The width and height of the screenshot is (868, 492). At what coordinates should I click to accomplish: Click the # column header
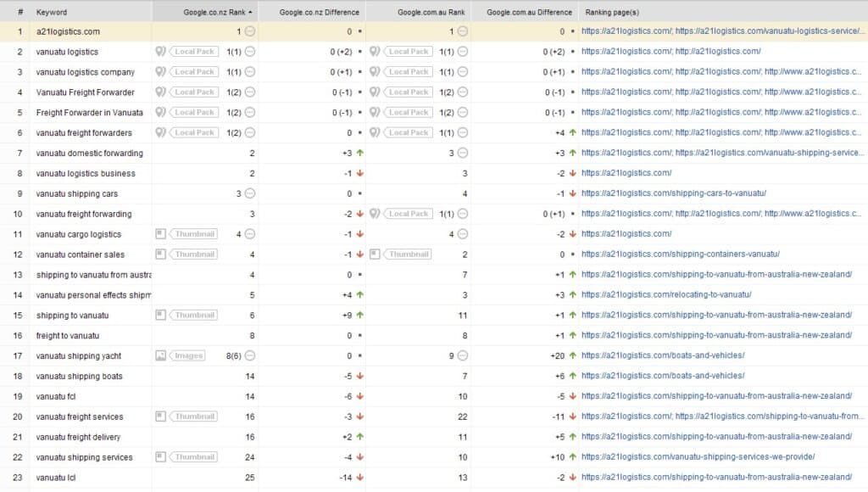pos(20,12)
